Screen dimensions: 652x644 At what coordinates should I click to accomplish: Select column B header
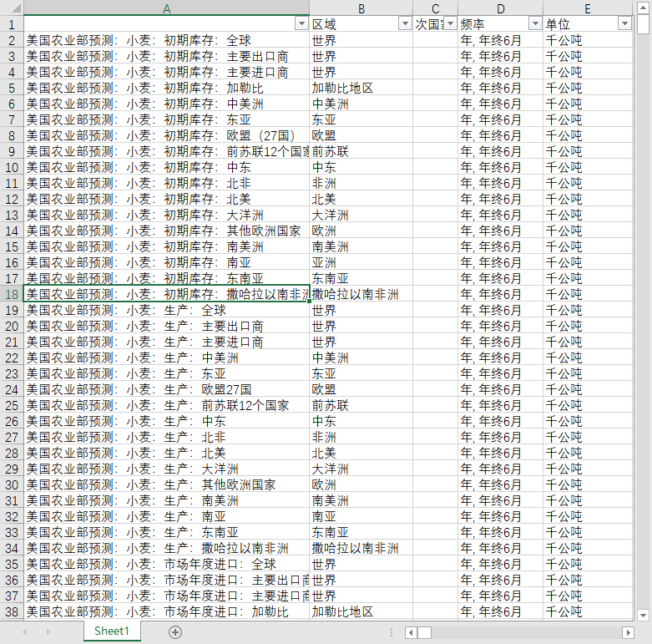coord(361,8)
